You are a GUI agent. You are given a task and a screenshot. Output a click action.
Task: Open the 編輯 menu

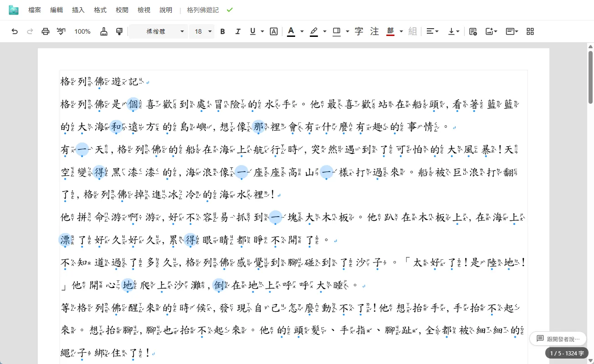pos(56,10)
